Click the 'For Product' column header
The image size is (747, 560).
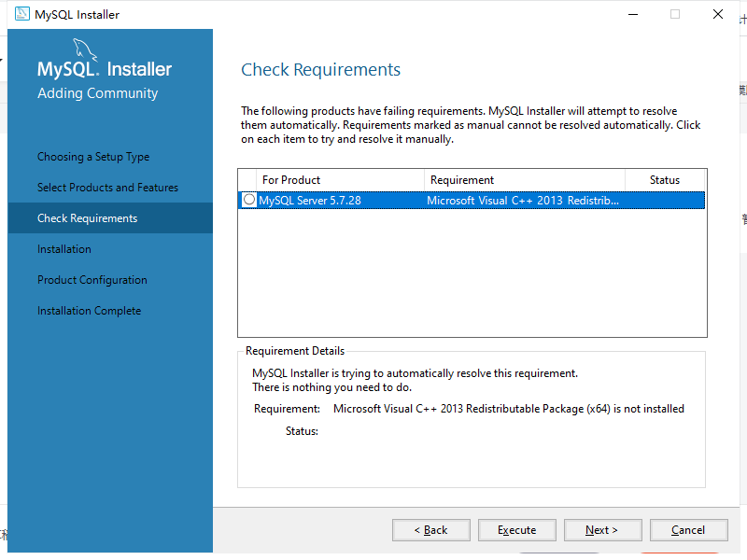(292, 179)
